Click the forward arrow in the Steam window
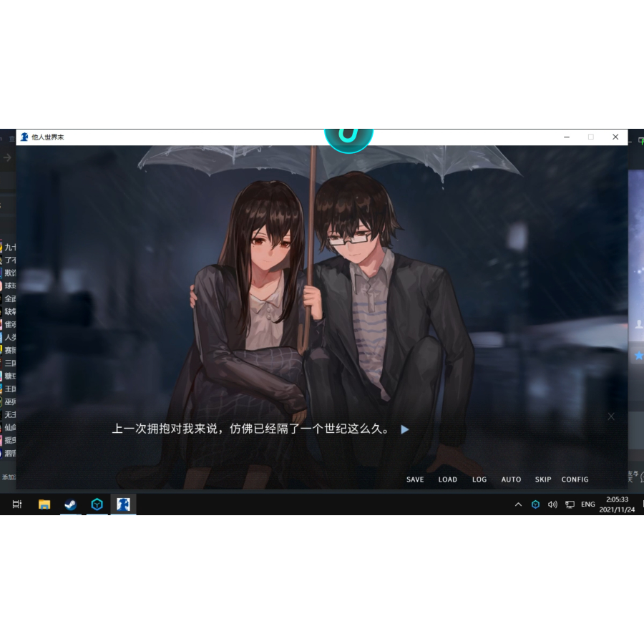Image resolution: width=644 pixels, height=644 pixels. pos(7,157)
